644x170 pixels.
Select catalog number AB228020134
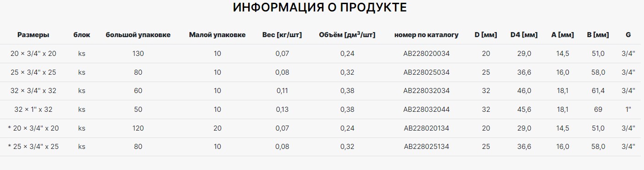coord(426,128)
